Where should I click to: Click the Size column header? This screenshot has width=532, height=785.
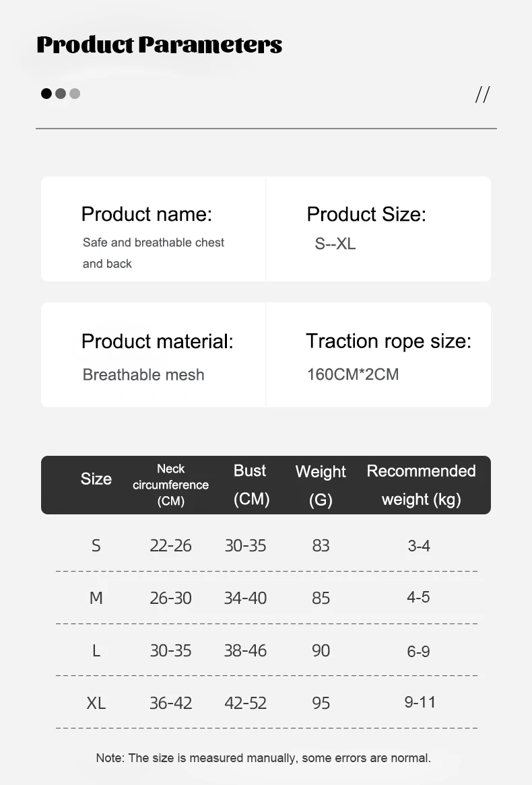tap(96, 479)
